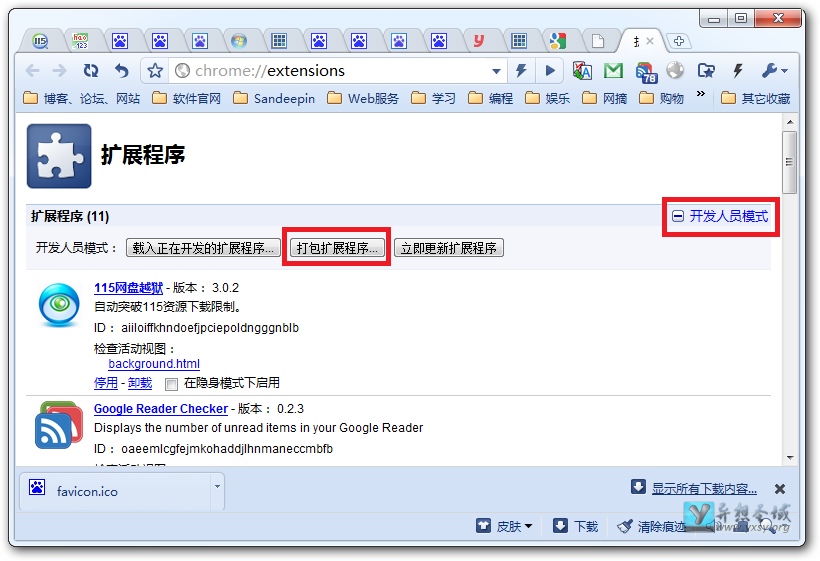Screen dimensions: 820x561
Task: Click the undo closed tab arrow icon
Action: 122,71
